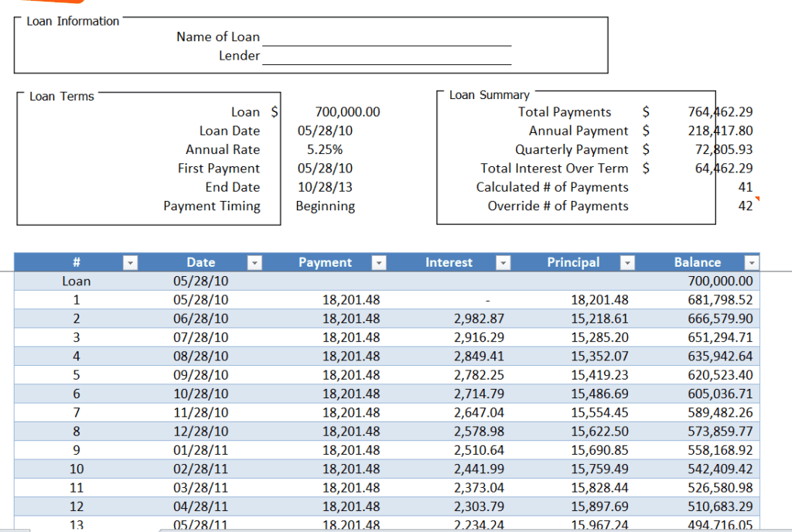Select the Balance column header

pos(697,262)
